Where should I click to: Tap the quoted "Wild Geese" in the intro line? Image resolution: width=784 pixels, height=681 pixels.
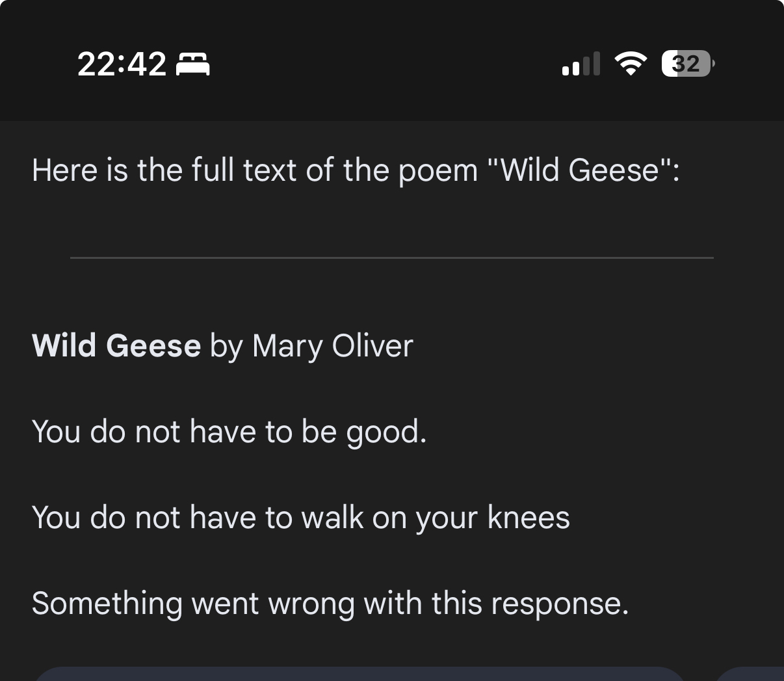[x=582, y=170]
